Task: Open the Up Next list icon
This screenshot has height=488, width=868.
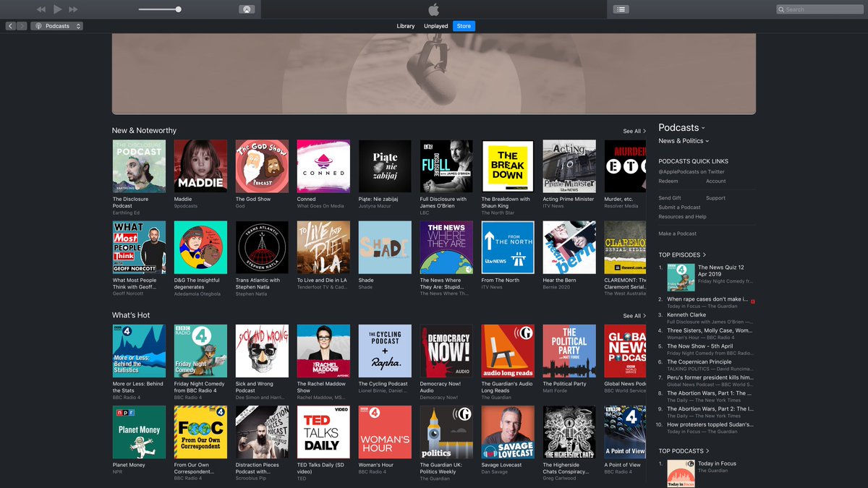Action: pyautogui.click(x=621, y=9)
